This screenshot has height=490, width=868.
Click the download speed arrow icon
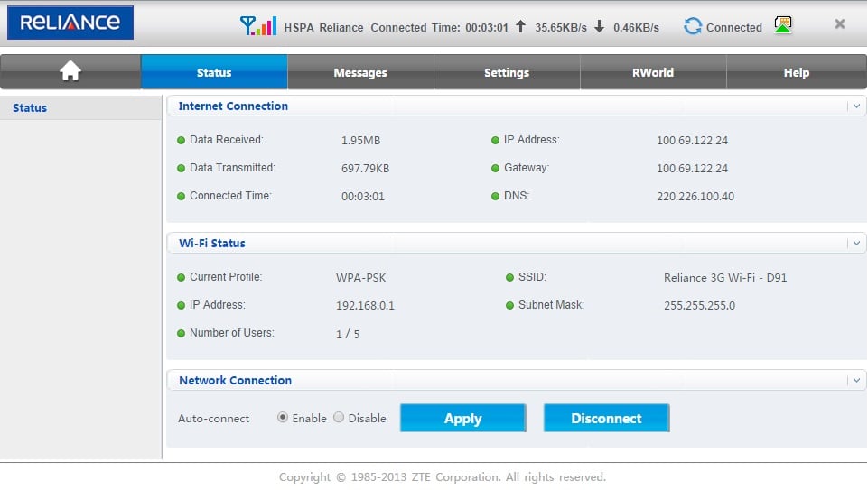(599, 26)
